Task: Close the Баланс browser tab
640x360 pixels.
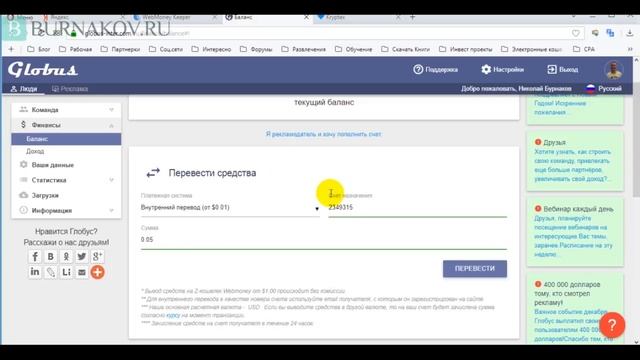Action: (306, 18)
